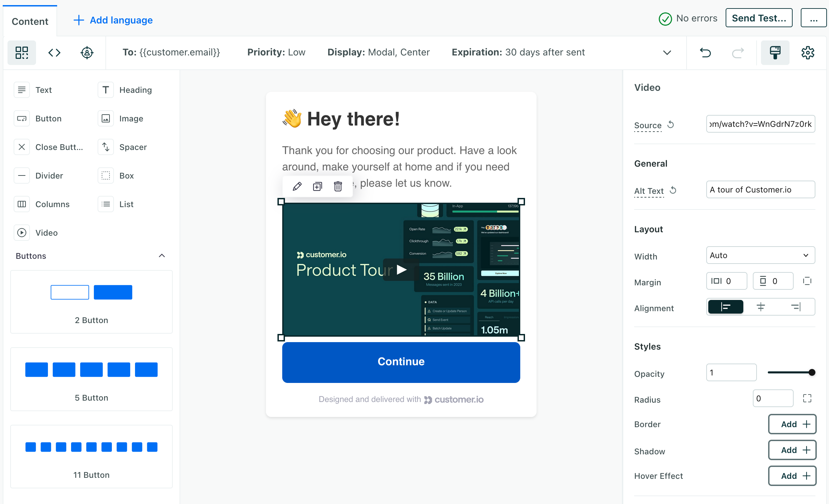Duplicate the selected video block
This screenshot has height=504, width=829.
(x=317, y=186)
